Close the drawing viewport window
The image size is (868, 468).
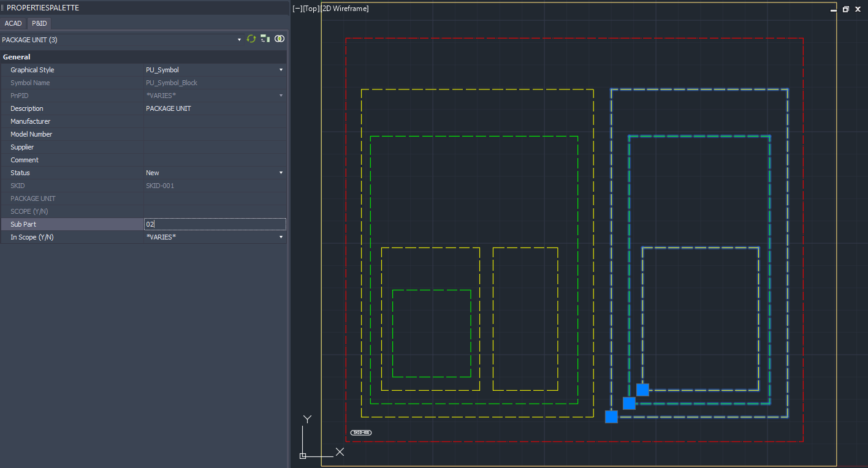pyautogui.click(x=859, y=9)
